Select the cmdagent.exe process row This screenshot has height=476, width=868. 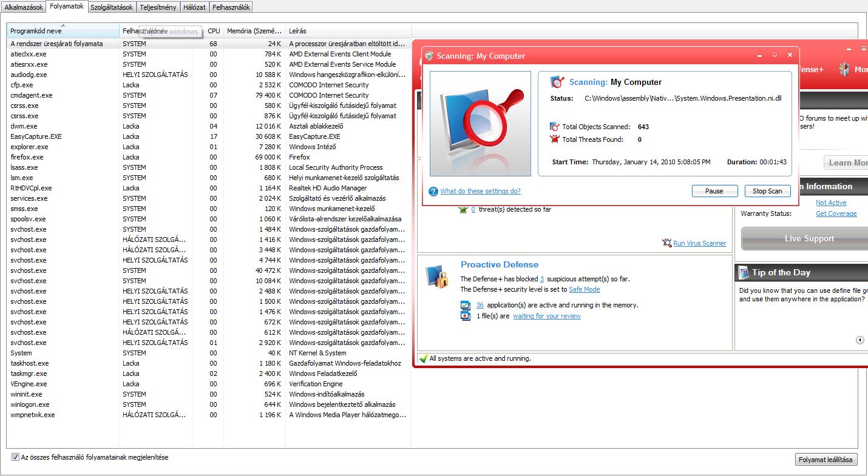point(209,95)
